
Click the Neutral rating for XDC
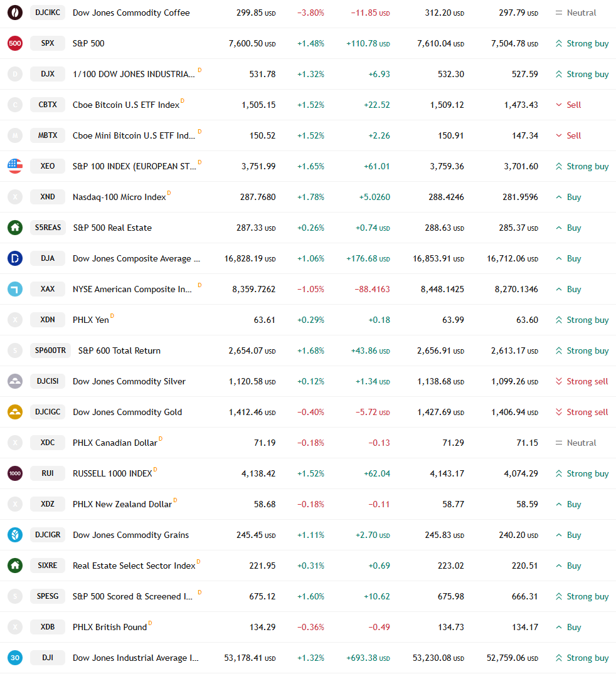tap(576, 443)
